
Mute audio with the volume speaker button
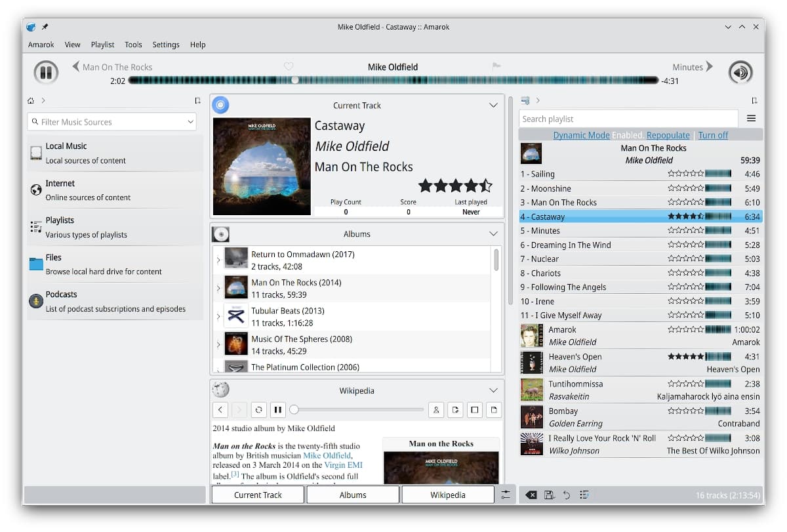point(740,72)
